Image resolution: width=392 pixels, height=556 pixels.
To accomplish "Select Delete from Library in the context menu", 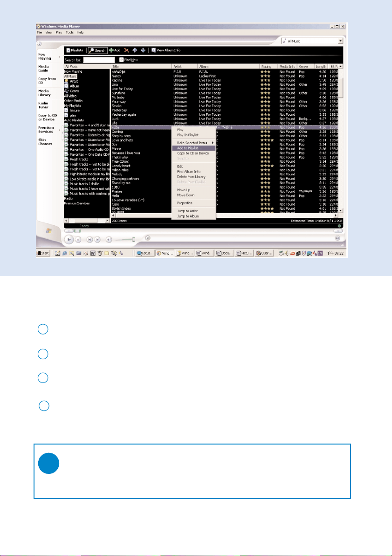I will pos(194,177).
